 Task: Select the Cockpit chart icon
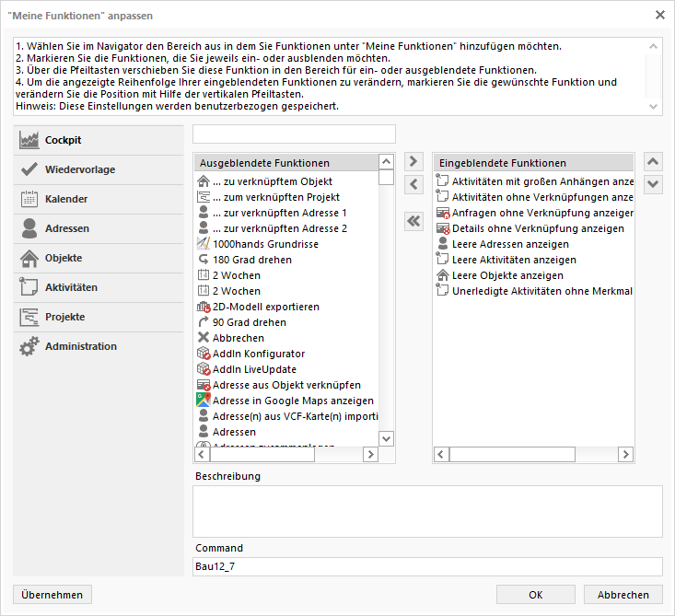[x=29, y=140]
